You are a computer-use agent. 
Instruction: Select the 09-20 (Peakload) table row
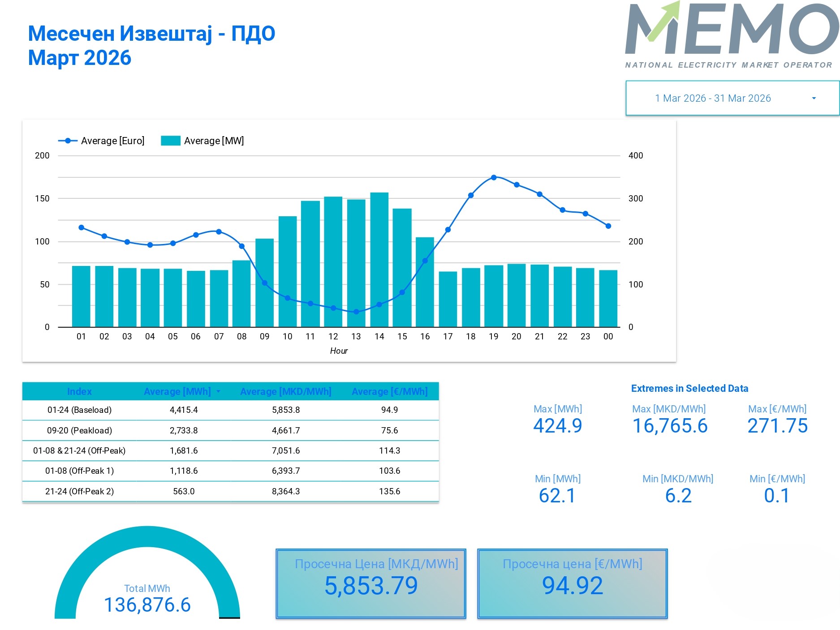[79, 430]
